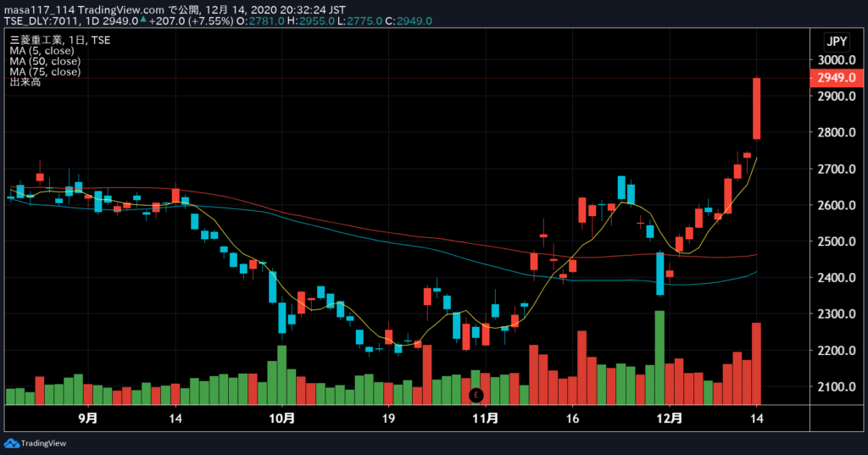The width and height of the screenshot is (868, 455).
Task: Click the 2300.0 price axis label
Action: (x=837, y=314)
